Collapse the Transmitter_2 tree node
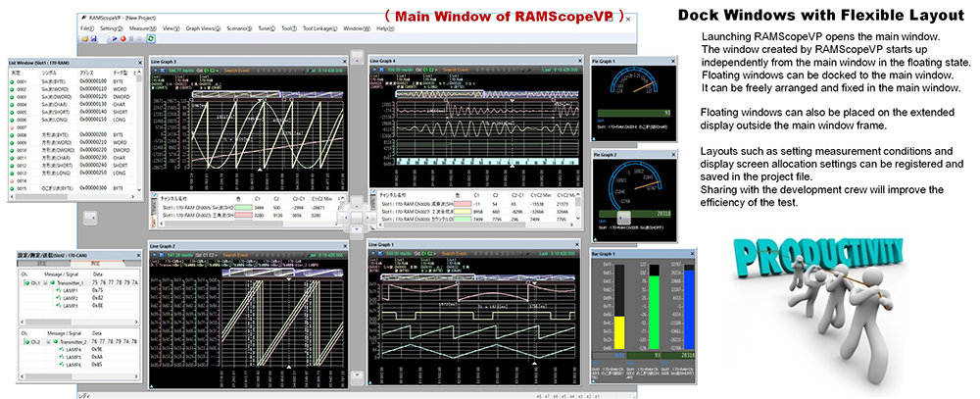980x399 pixels. (x=48, y=342)
